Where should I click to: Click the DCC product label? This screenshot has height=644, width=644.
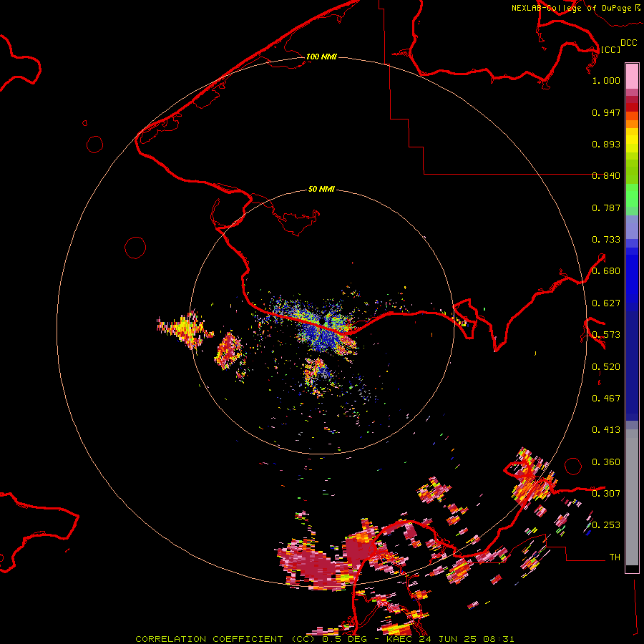click(x=629, y=43)
